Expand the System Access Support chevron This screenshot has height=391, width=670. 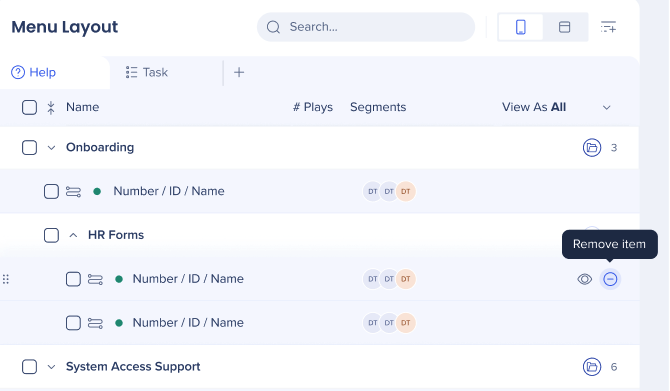pos(51,367)
